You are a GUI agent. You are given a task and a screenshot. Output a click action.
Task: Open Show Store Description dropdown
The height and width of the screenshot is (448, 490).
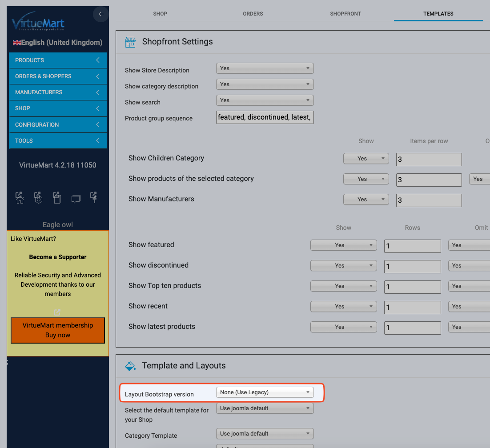coord(265,68)
